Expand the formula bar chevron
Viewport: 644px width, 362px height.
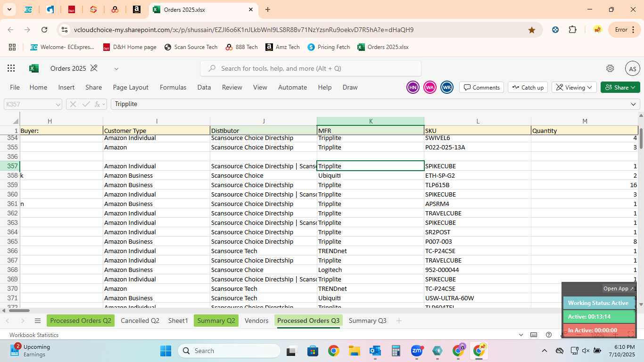633,104
